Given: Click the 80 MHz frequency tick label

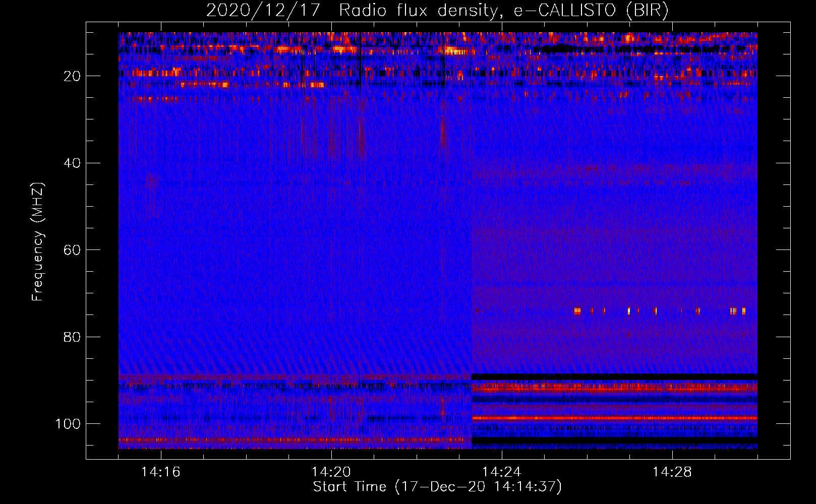Looking at the screenshot, I should pyautogui.click(x=72, y=337).
